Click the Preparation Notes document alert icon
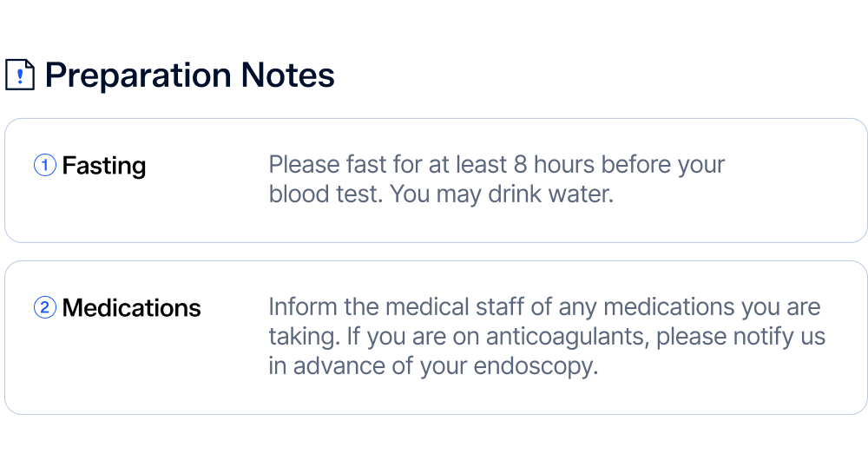The height and width of the screenshot is (467, 868). (x=20, y=76)
